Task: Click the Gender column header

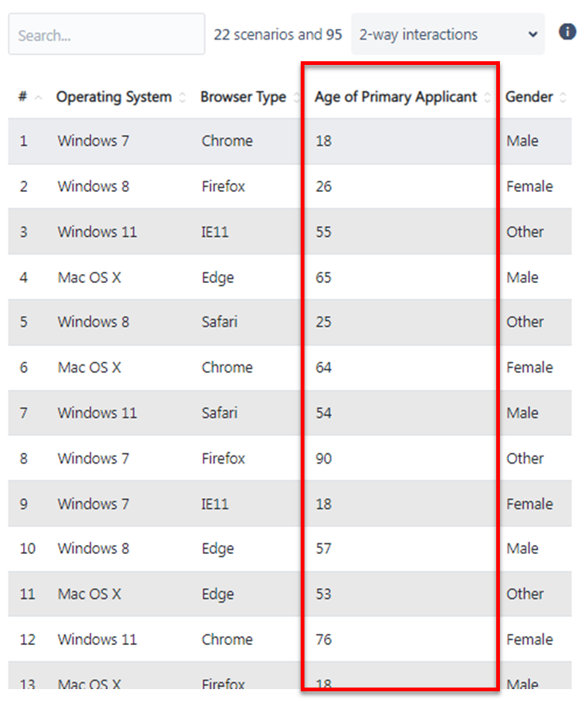Action: tap(529, 96)
